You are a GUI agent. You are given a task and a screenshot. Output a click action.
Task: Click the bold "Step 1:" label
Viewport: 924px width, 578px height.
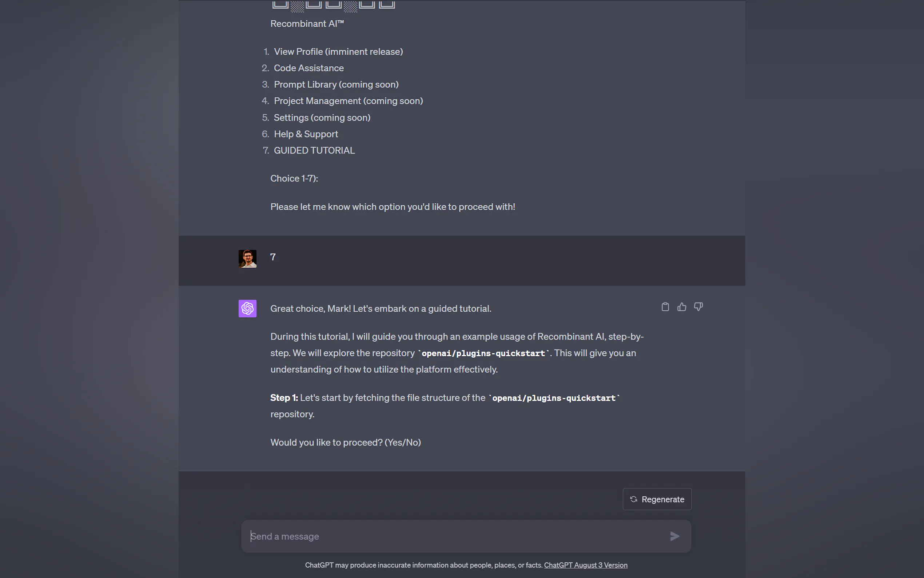click(x=284, y=398)
